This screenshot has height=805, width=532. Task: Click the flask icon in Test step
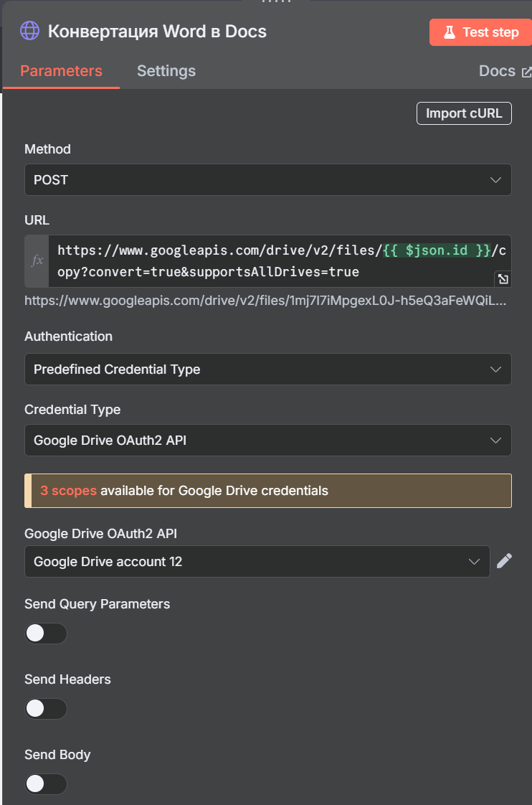point(450,32)
